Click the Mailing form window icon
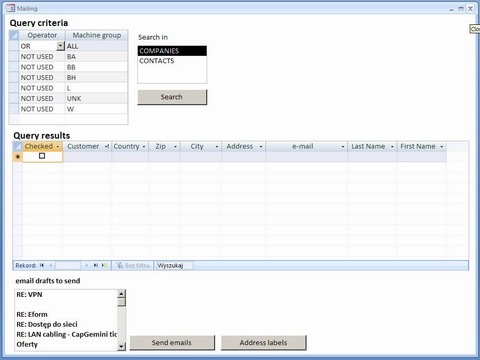 (11, 8)
